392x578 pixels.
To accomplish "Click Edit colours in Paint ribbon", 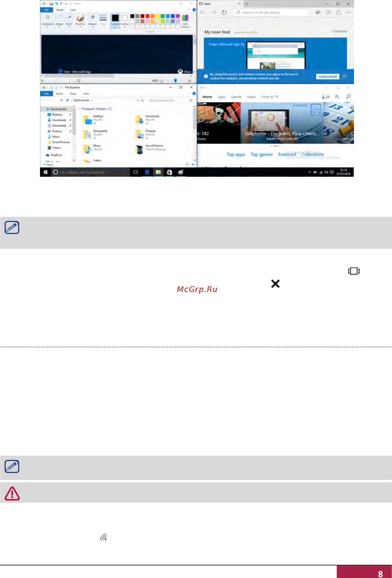I will point(185,21).
